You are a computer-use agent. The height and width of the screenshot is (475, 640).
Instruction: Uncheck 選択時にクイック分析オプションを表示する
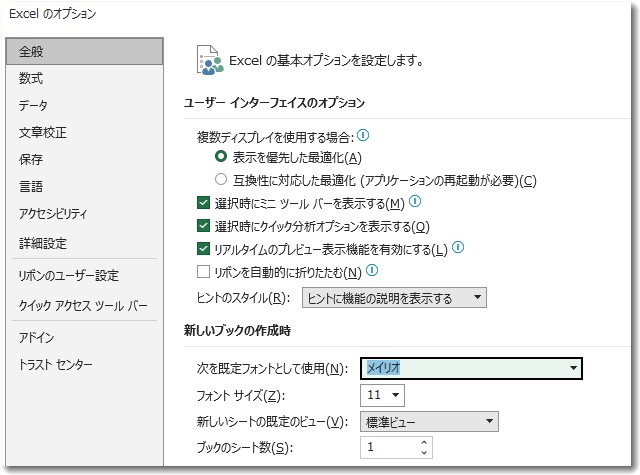pos(203,225)
